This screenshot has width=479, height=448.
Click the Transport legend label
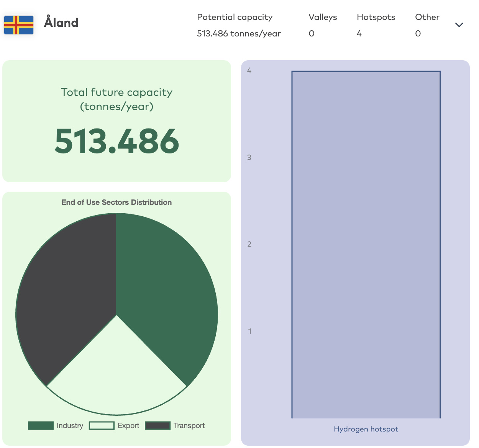[189, 426]
